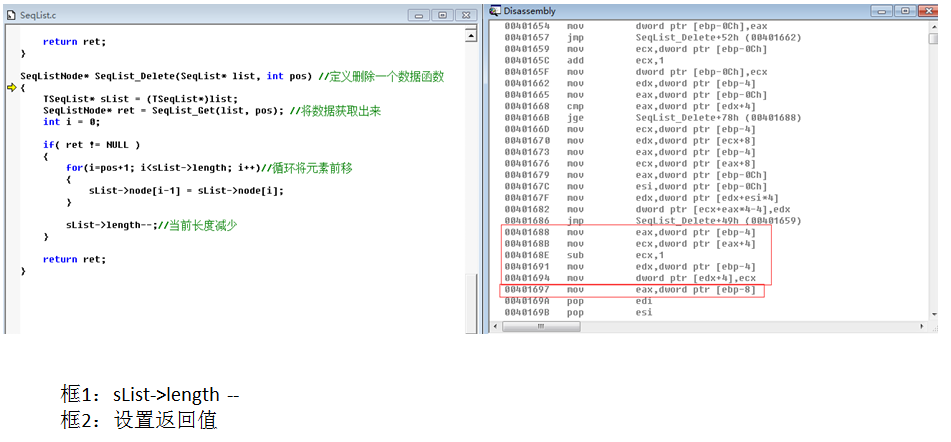Click the Disassembly title text
This screenshot has height=442, width=951.
point(529,11)
